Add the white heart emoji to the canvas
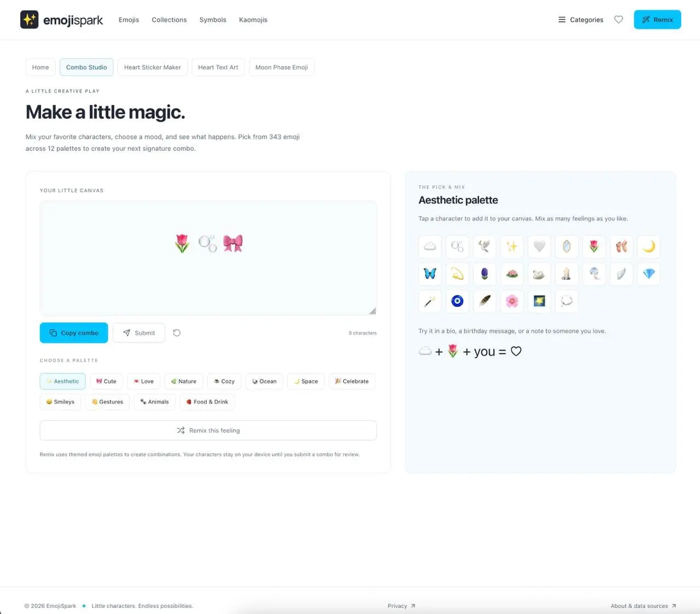The height and width of the screenshot is (614, 700). [539, 247]
